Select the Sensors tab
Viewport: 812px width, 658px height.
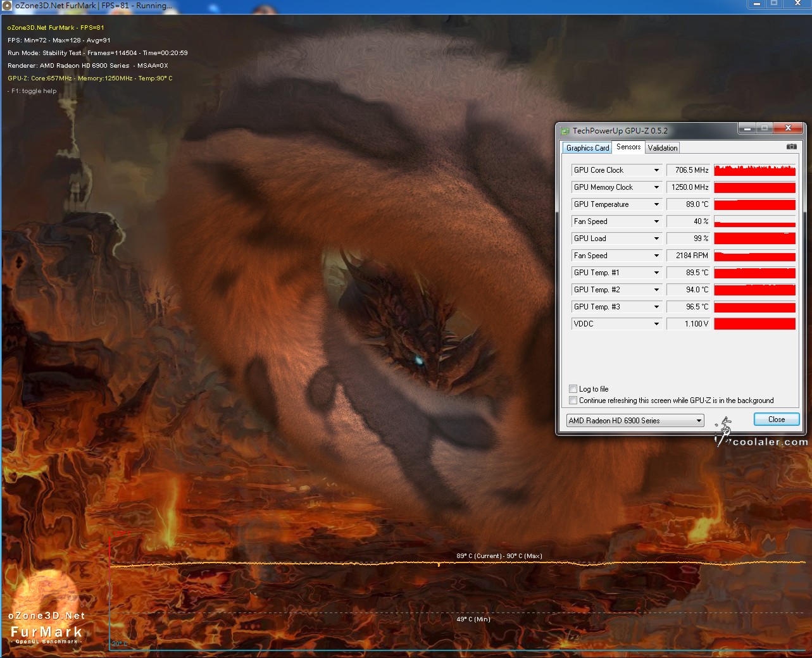(x=628, y=147)
